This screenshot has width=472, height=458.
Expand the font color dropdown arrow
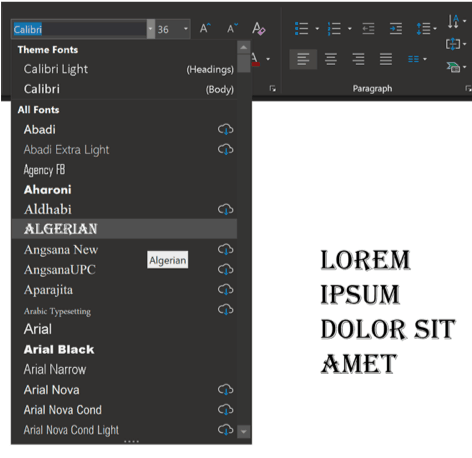[x=268, y=59]
